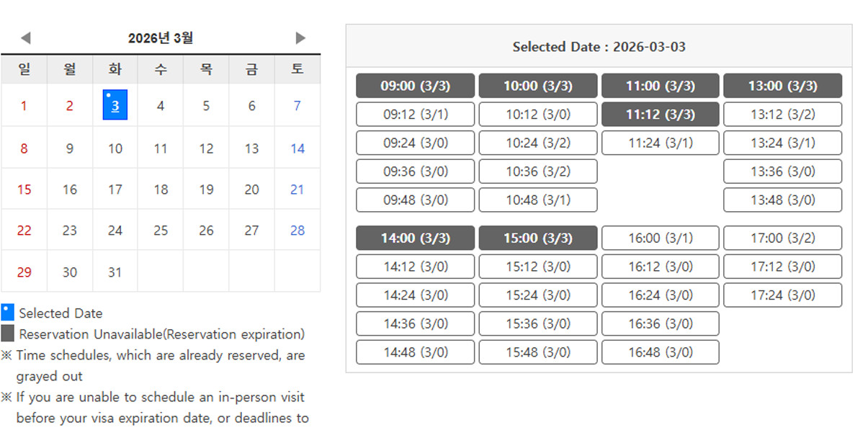
Task: Click the full 09:00 (3/3) slot
Action: point(416,86)
